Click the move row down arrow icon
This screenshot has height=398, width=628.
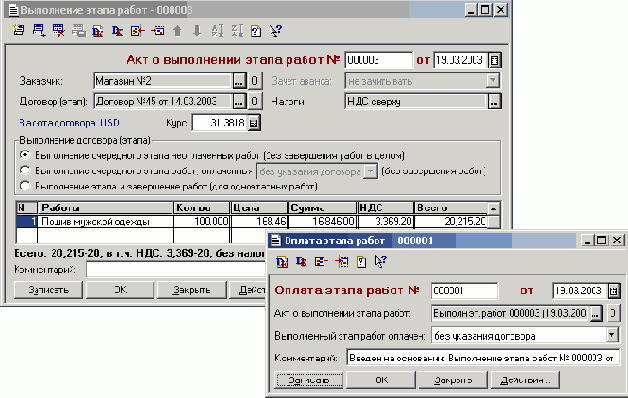197,31
